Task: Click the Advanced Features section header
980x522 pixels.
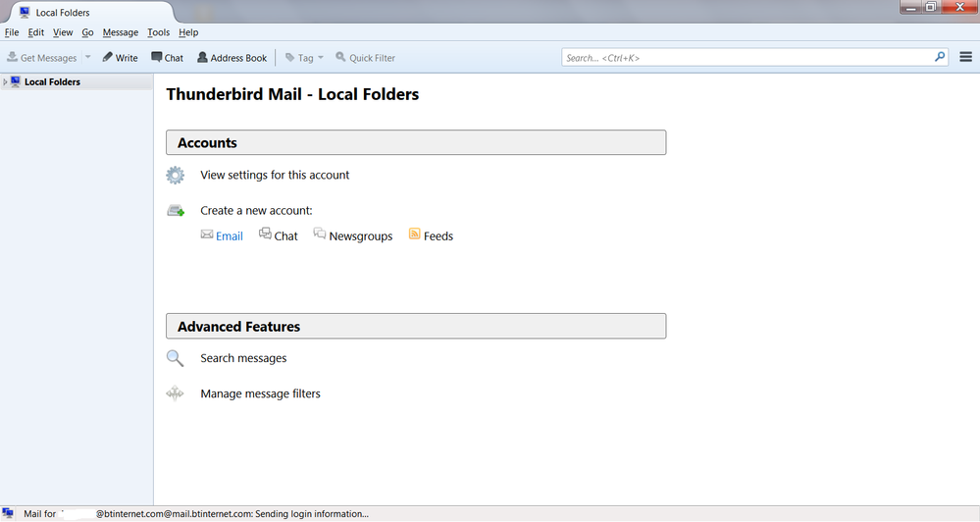Action: click(x=416, y=327)
